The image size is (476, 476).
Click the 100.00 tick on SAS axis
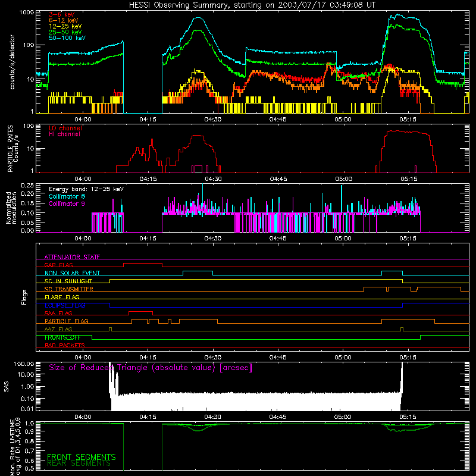tap(24, 364)
